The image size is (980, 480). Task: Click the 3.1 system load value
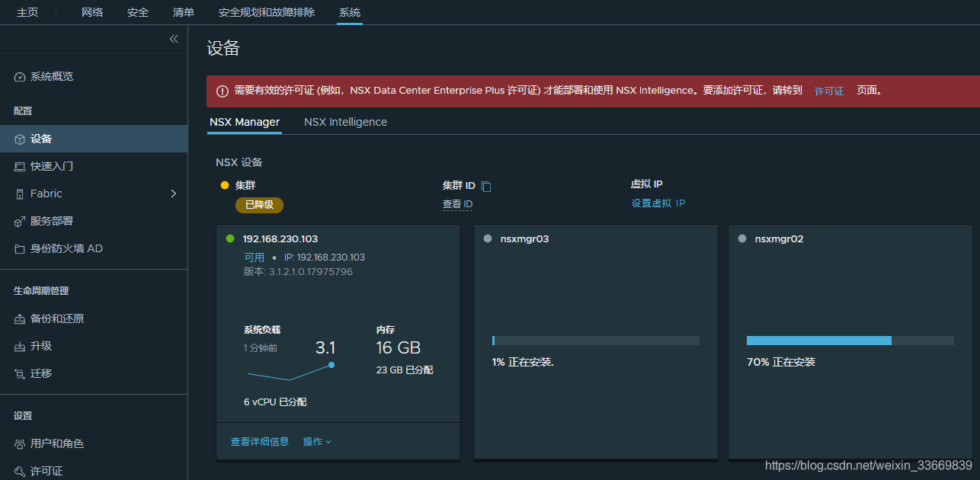[x=325, y=348]
